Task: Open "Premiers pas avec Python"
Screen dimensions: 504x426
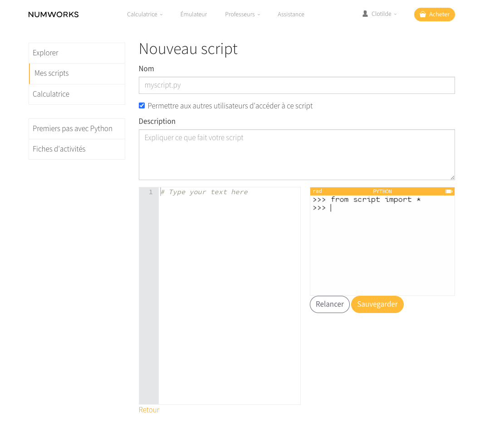Action: (x=72, y=128)
